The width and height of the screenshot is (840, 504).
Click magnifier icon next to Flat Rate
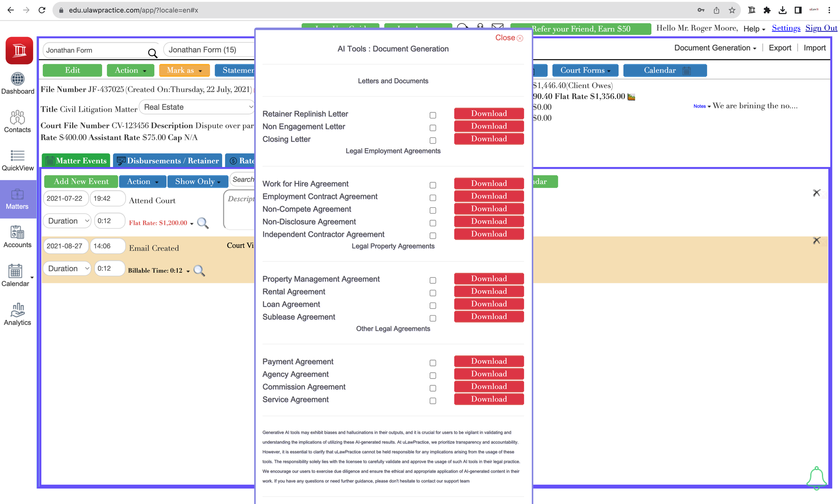coord(203,223)
